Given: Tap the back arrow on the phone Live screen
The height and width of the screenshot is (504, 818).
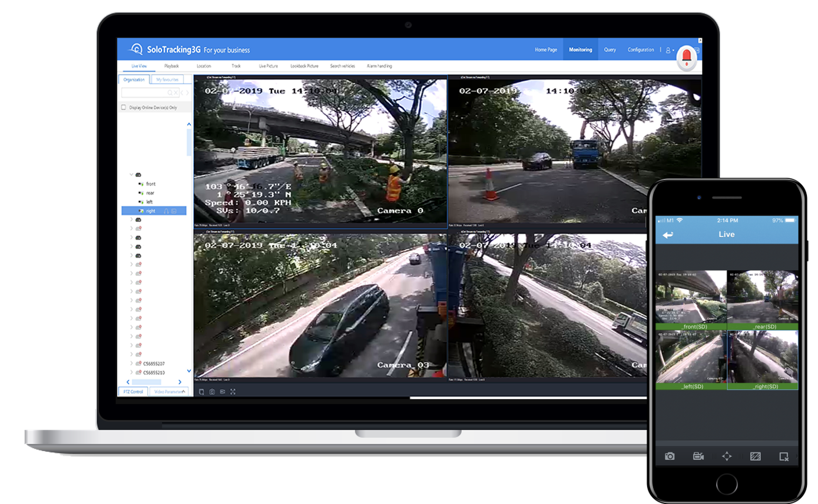Looking at the screenshot, I should (668, 234).
